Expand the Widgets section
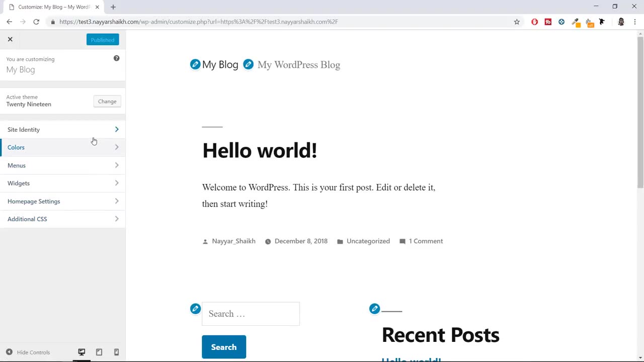This screenshot has width=644, height=362. 63,183
